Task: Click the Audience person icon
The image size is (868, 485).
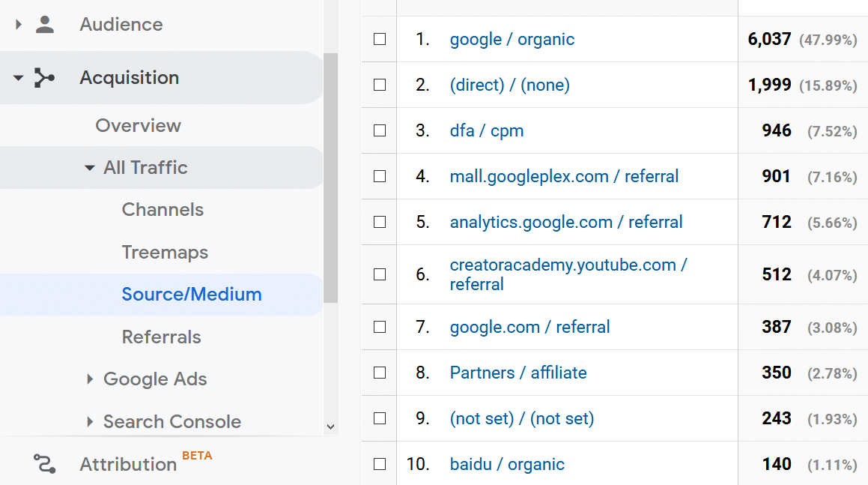Action: 46,24
